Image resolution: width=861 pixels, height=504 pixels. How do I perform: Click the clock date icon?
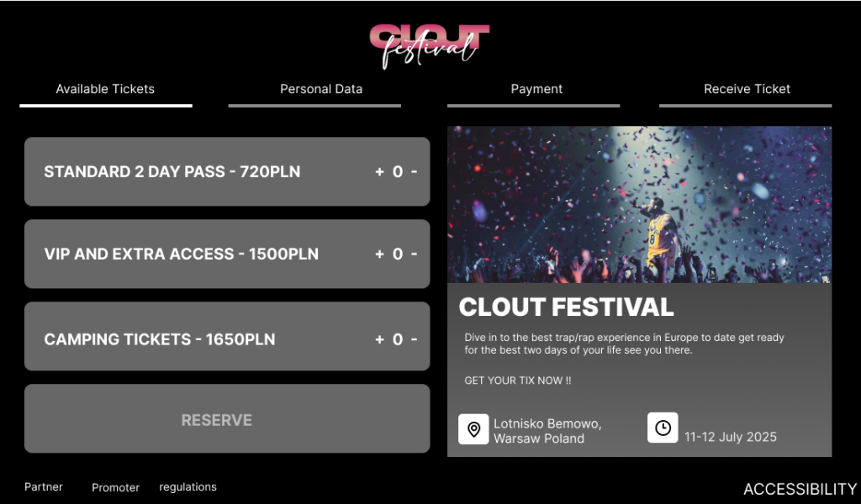point(663,428)
